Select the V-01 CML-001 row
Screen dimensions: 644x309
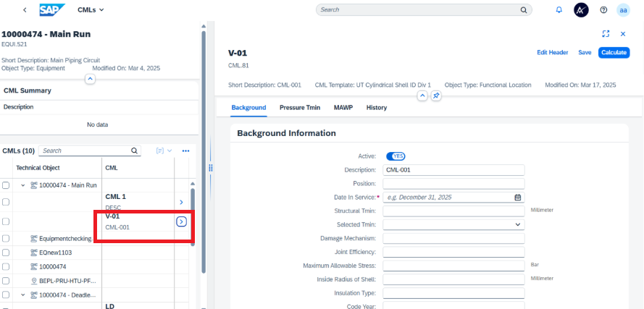[x=138, y=221]
